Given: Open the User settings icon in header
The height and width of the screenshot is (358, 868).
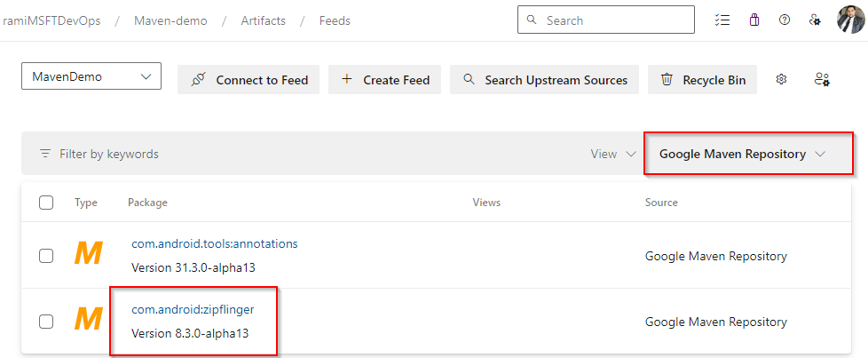Looking at the screenshot, I should coord(814,20).
